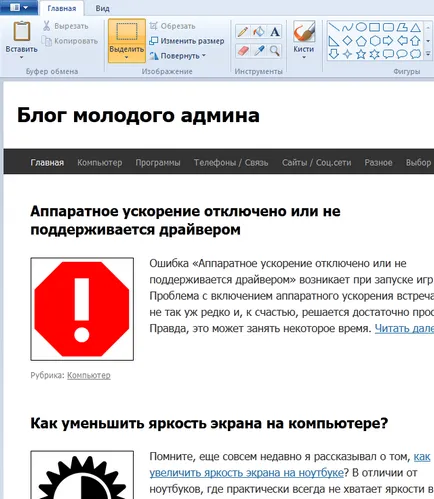Choose the Right arrow shape
This screenshot has width=434, height=499.
tap(388, 41)
